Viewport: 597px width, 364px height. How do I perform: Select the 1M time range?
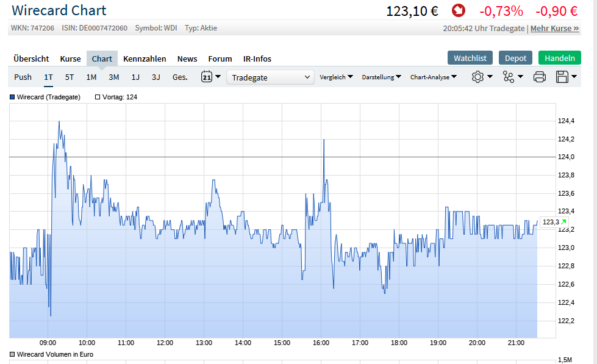[91, 77]
